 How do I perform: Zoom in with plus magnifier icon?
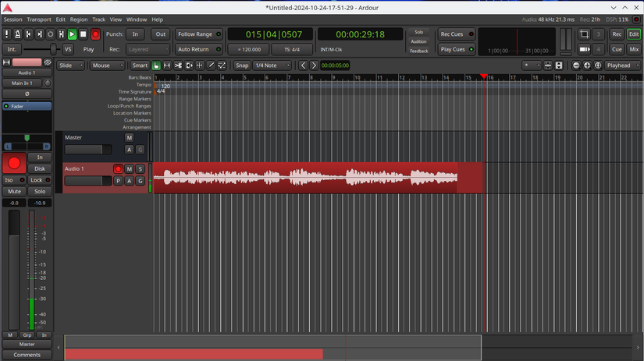click(x=587, y=65)
